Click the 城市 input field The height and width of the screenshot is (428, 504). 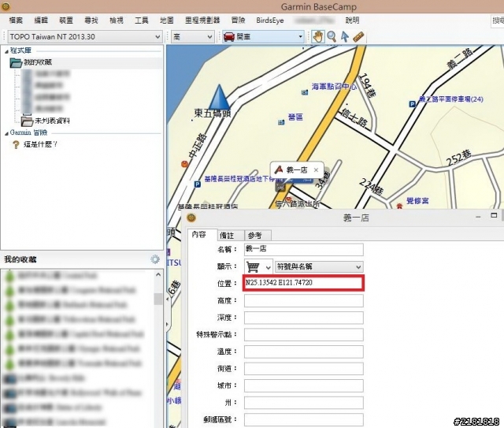(304, 385)
